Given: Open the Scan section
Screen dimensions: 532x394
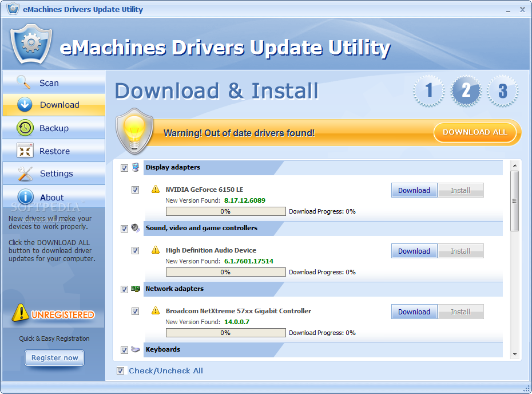Looking at the screenshot, I should click(54, 82).
